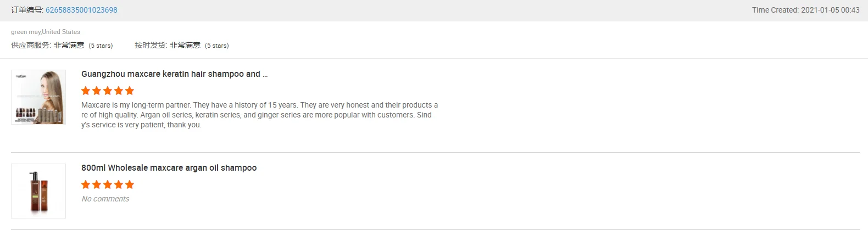Open order number 62658835001023698 link

[81, 10]
